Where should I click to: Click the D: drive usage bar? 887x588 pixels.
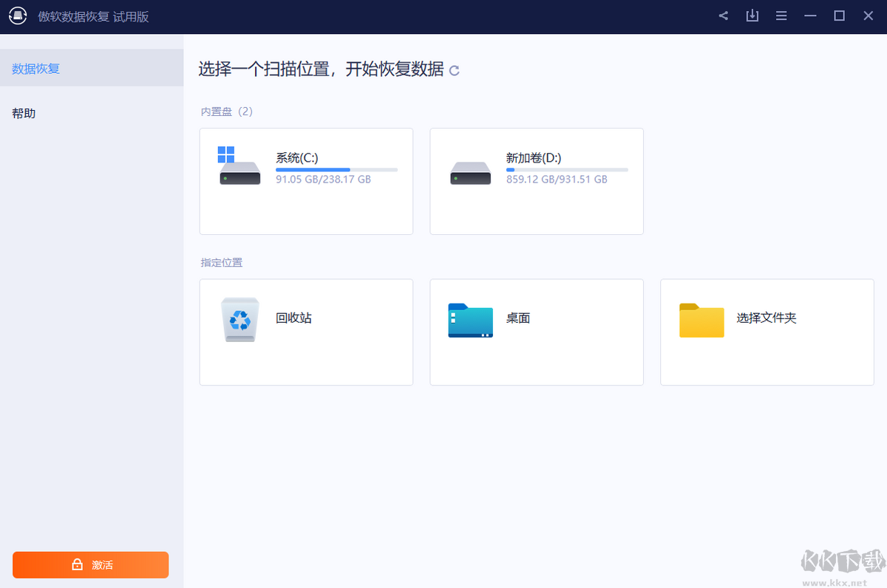click(567, 170)
